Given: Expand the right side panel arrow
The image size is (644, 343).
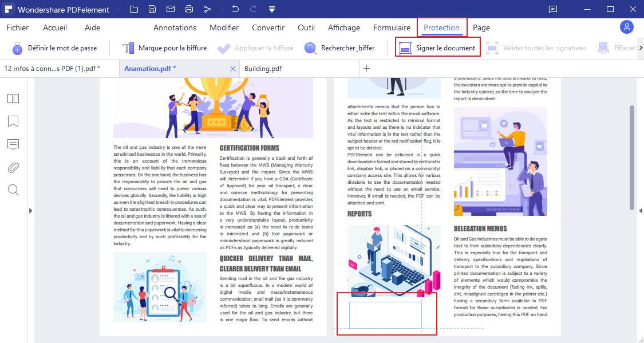Looking at the screenshot, I should pos(641,211).
